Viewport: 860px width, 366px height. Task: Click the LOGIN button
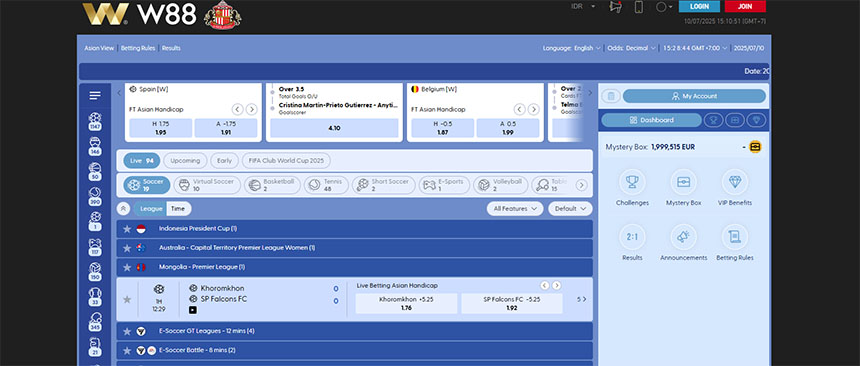click(x=699, y=7)
